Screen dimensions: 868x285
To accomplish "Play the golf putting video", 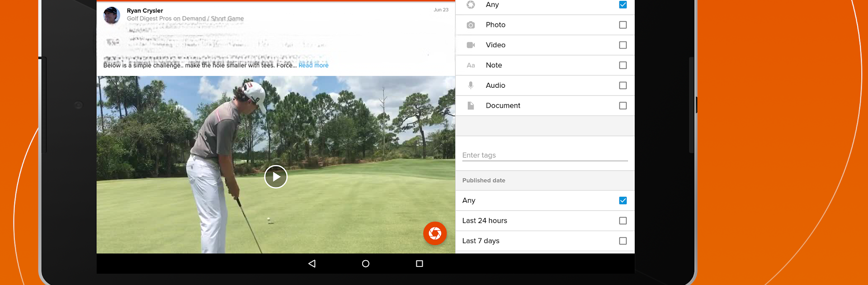I will click(276, 176).
